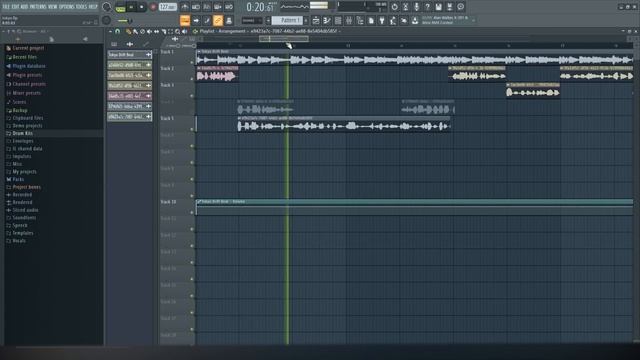Click the Track 10 header label
The width and height of the screenshot is (640, 360).
point(168,202)
